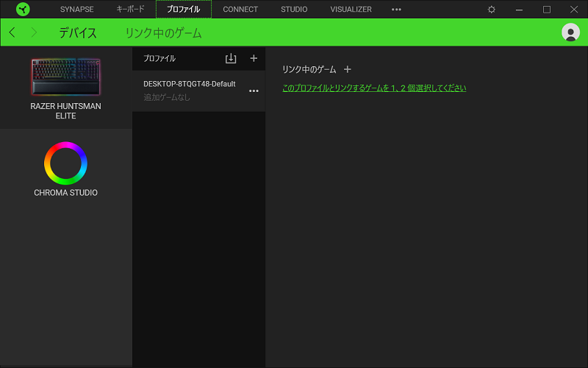
Task: Open the SYNAPSE tab
Action: [77, 9]
